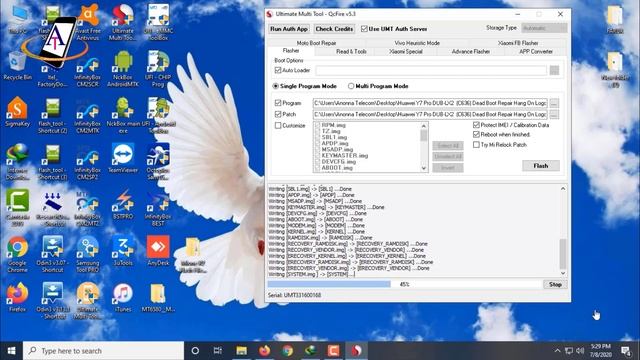Browse for the Patch file
640x360 pixels.
pyautogui.click(x=553, y=114)
